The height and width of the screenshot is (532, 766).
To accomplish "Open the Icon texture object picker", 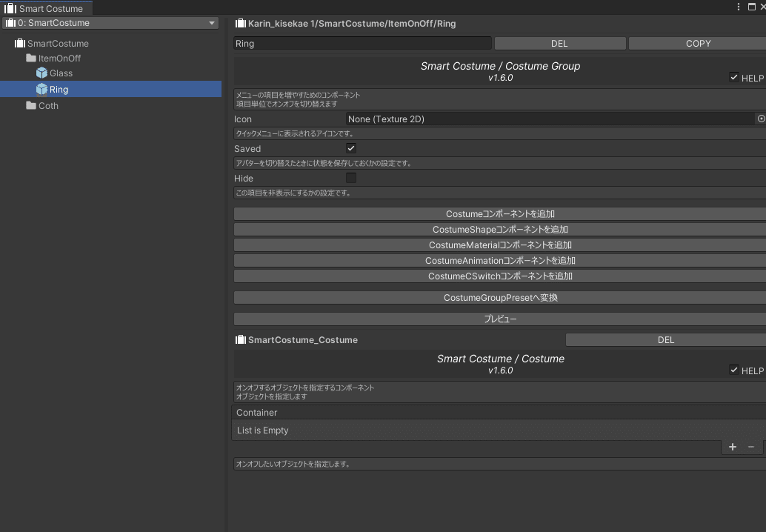I will [760, 119].
